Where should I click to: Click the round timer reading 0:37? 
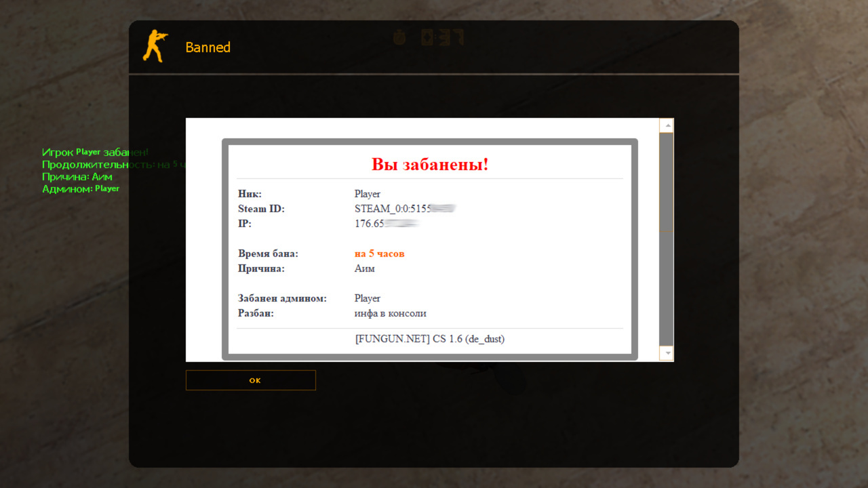click(441, 38)
